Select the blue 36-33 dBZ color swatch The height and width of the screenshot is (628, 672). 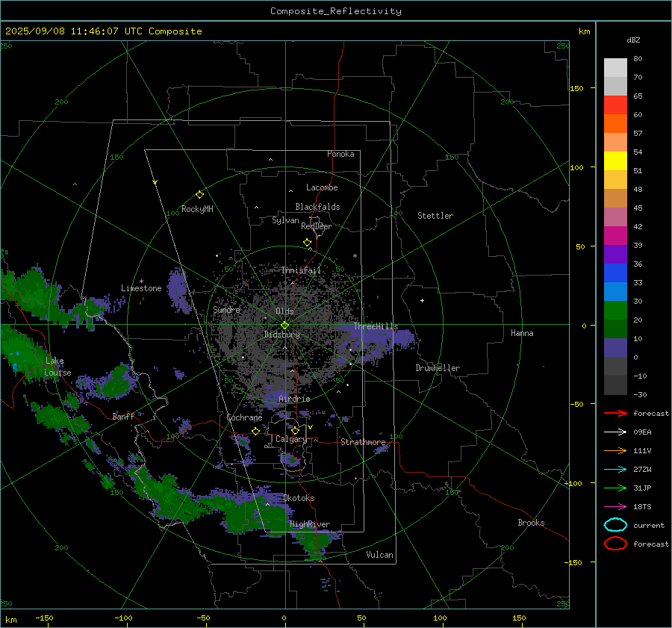tap(615, 273)
